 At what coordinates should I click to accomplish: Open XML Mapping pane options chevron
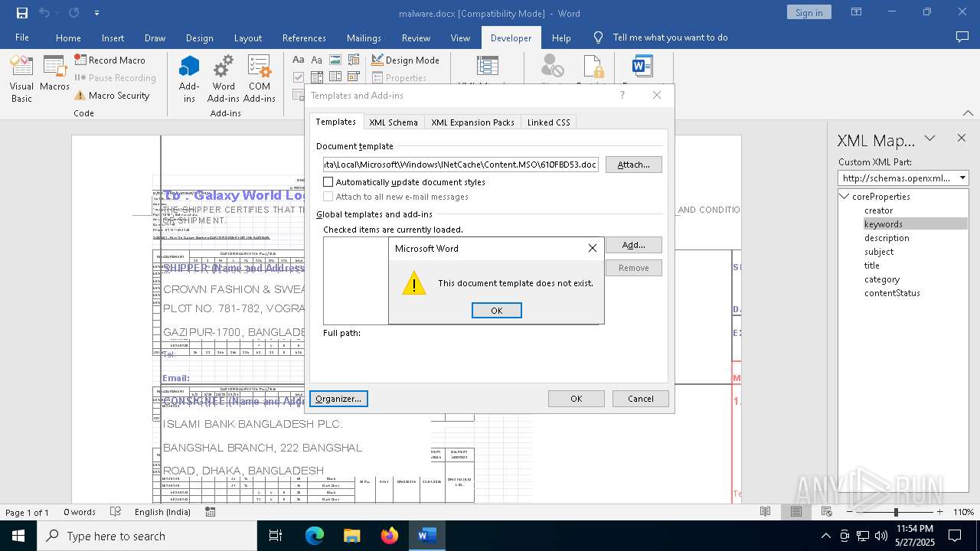[x=929, y=139]
